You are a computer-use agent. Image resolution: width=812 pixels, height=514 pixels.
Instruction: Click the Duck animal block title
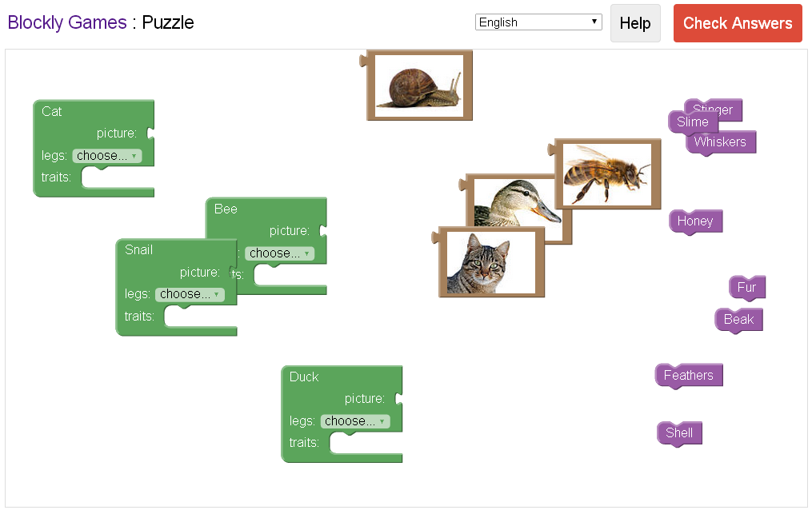tap(304, 377)
